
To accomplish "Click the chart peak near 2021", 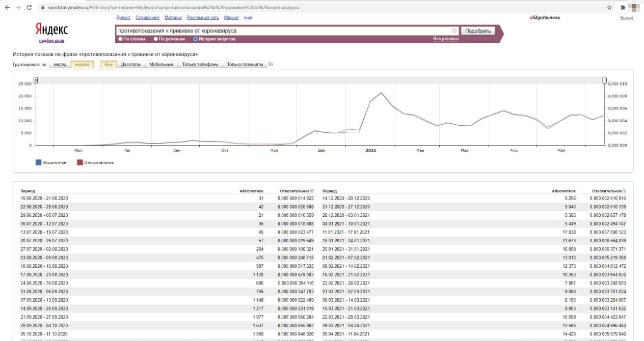I will coord(381,93).
